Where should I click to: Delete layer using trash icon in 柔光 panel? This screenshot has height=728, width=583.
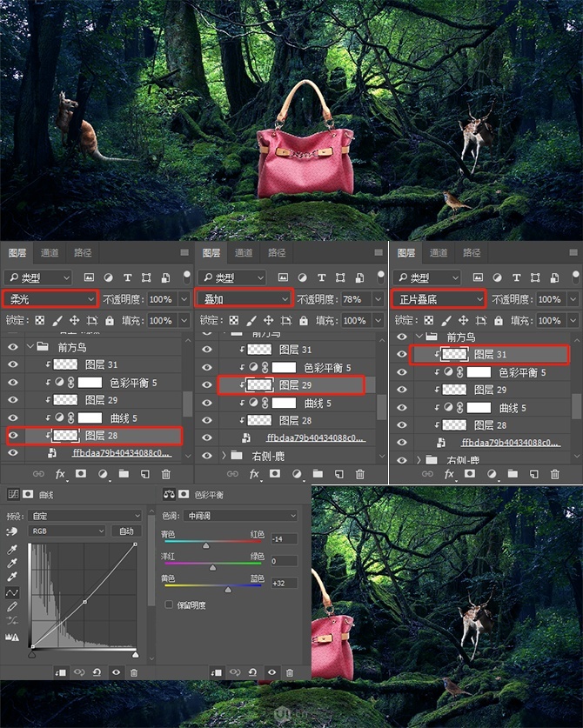click(x=166, y=474)
